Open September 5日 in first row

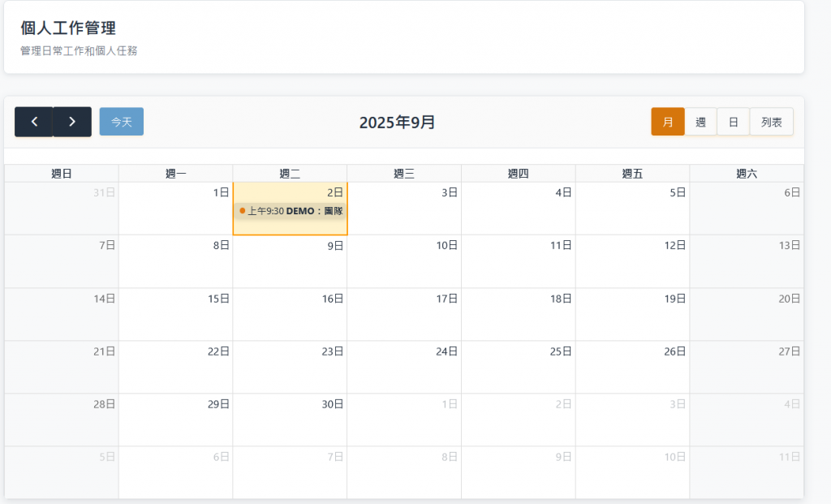point(678,192)
